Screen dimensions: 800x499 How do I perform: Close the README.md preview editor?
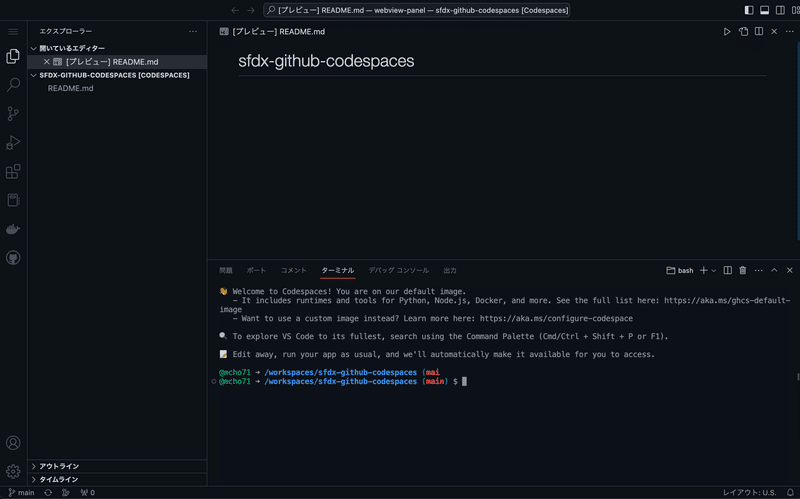774,32
